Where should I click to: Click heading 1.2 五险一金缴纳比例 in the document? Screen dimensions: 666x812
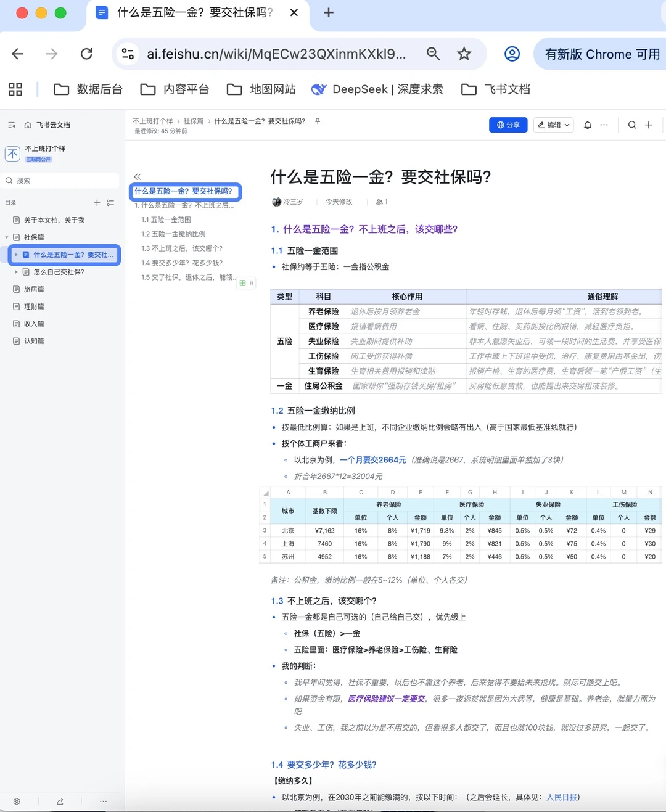[x=313, y=411]
